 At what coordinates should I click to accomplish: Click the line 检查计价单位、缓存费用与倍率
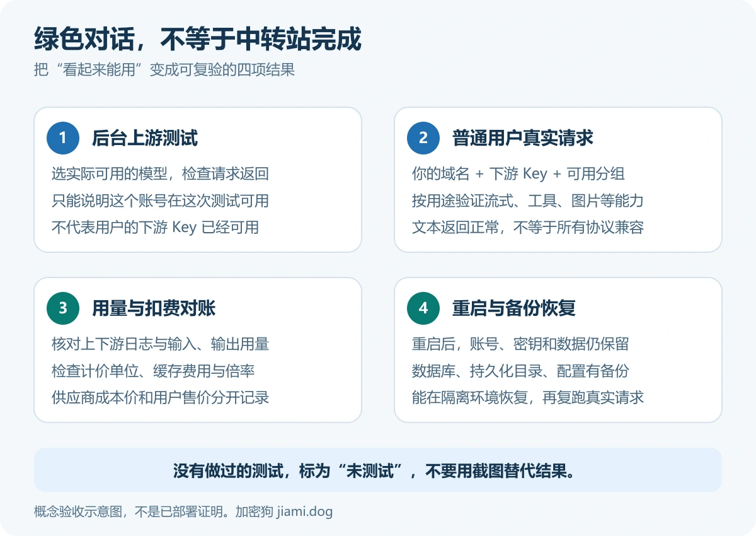(153, 371)
